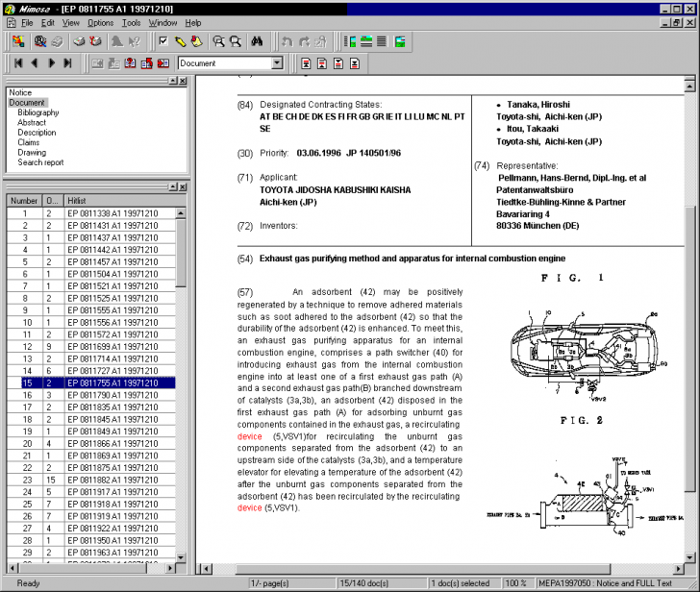Click the registered-search magnifier icon in the toolbar
The width and height of the screenshot is (700, 592).
click(x=40, y=41)
